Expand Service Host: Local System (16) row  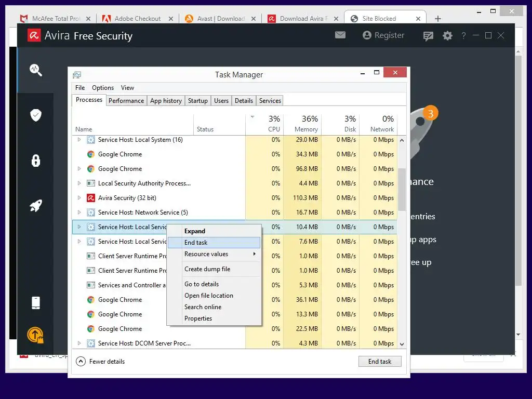pyautogui.click(x=79, y=139)
